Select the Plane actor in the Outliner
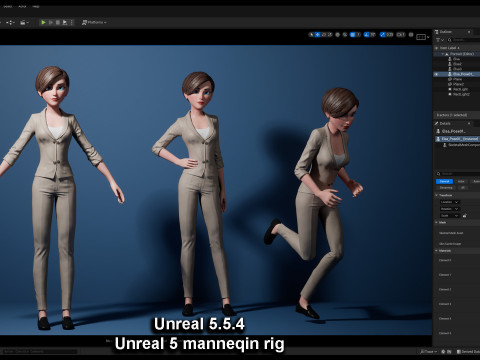The height and width of the screenshot is (360, 480). [457, 79]
